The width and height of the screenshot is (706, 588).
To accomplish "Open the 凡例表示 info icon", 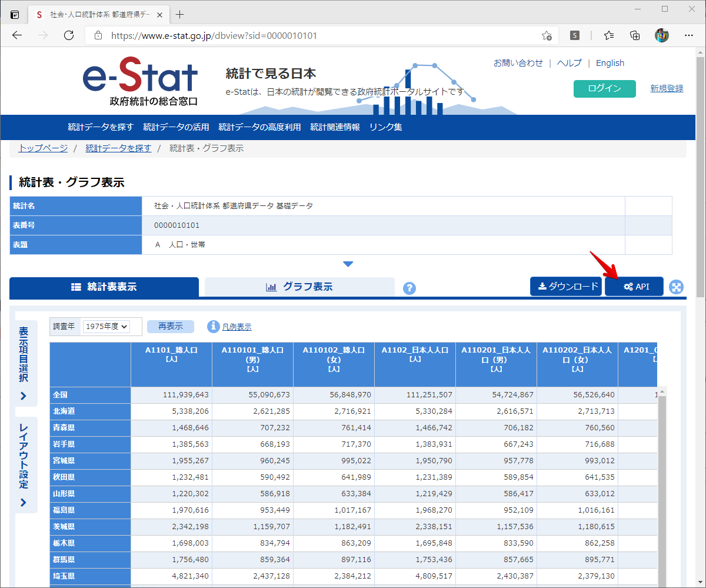I will [213, 326].
